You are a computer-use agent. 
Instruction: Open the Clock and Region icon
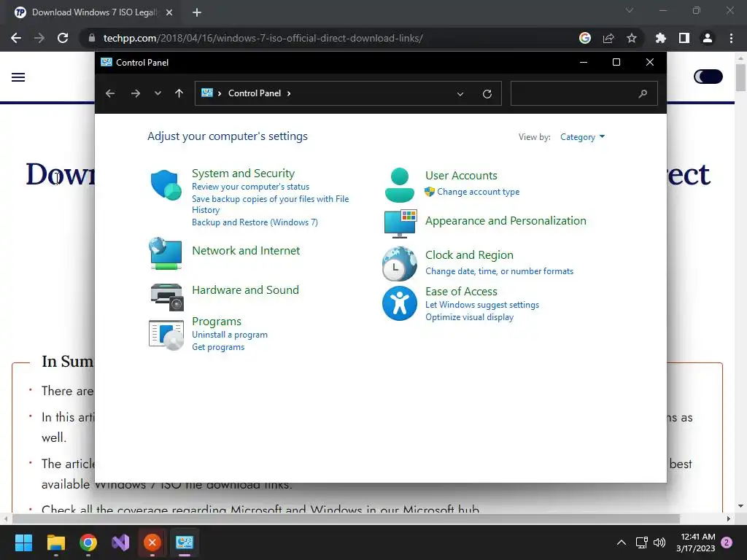(x=399, y=263)
